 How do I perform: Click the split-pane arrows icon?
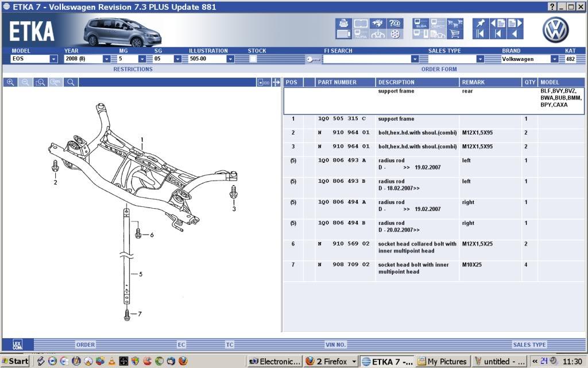pyautogui.click(x=276, y=82)
